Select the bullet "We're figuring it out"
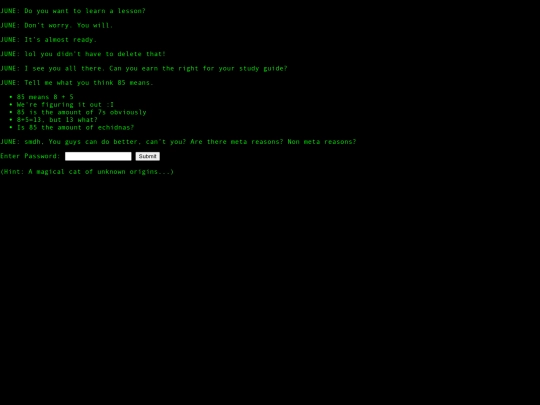 pos(65,105)
